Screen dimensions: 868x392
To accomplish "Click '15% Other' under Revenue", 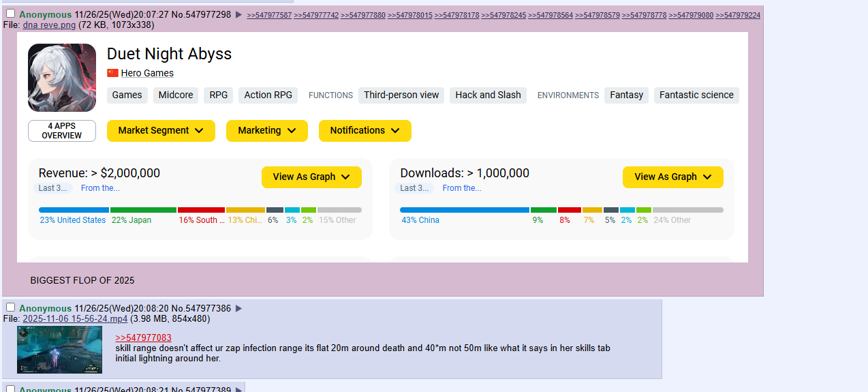I will pyautogui.click(x=337, y=220).
